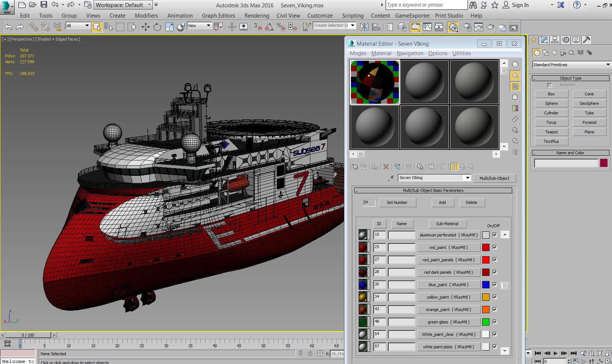Viewport: 612px width, 364px height.
Task: Select the Cameras category icon
Action: (563, 53)
